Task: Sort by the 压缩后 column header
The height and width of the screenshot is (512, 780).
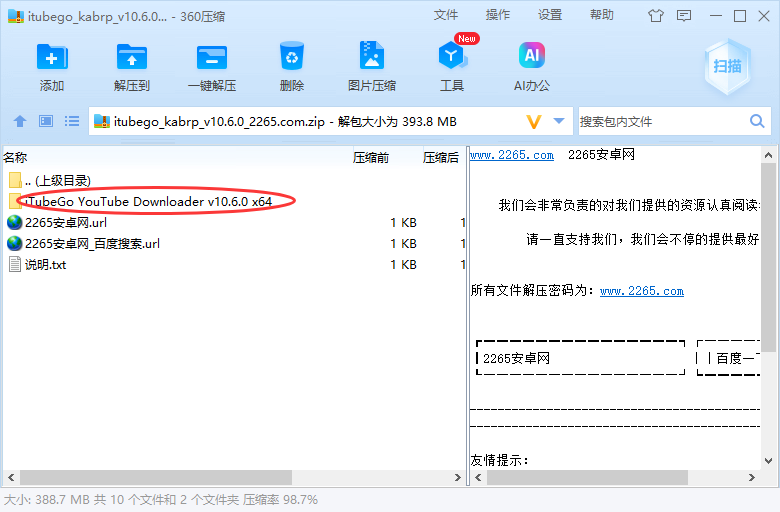Action: [x=441, y=158]
